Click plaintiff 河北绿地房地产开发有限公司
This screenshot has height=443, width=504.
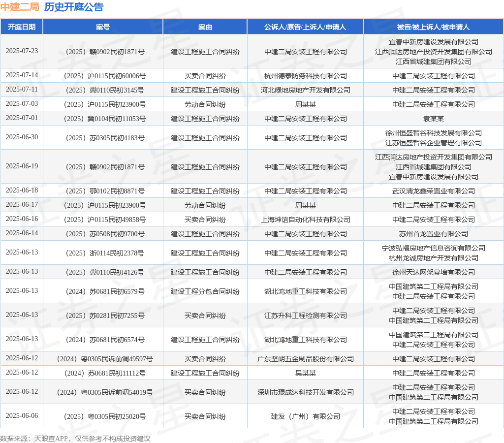[305, 90]
